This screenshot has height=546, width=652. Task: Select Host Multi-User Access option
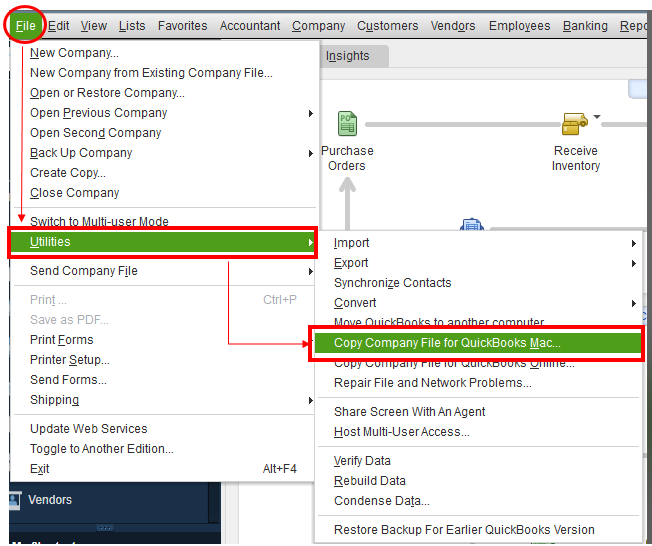pos(401,432)
